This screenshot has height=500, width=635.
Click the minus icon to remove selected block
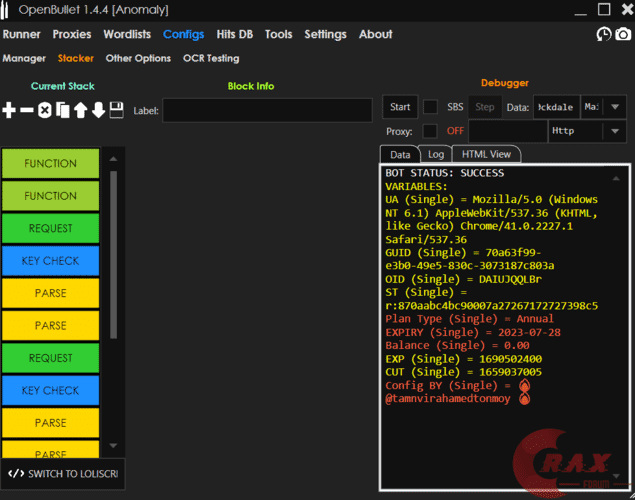click(27, 110)
